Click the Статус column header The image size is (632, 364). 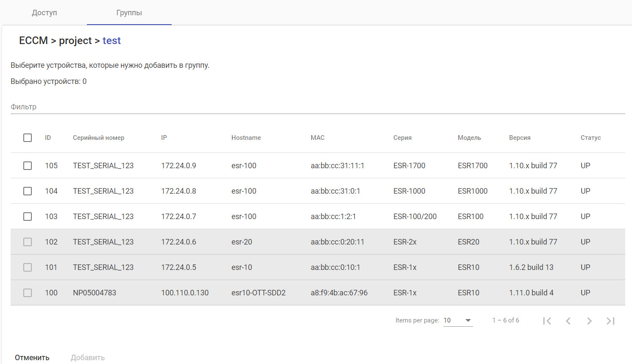coord(590,138)
